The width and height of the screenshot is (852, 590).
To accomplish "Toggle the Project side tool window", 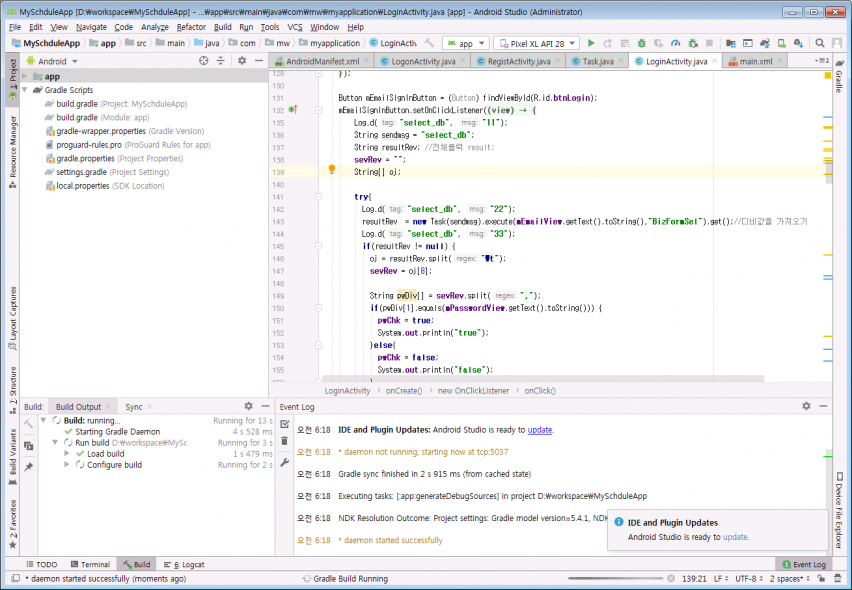I will pyautogui.click(x=12, y=79).
